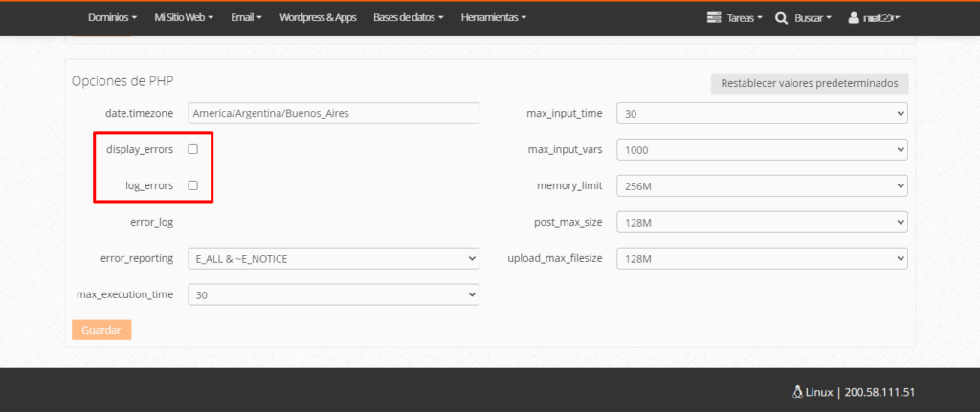
Task: Click the Opciones de PHP heading
Action: click(123, 81)
